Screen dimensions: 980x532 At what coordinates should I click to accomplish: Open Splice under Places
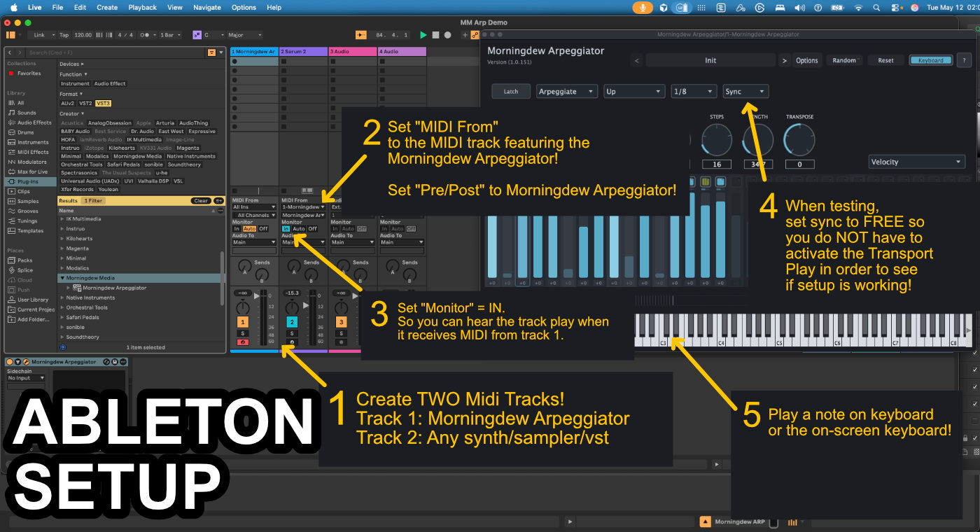click(20, 270)
